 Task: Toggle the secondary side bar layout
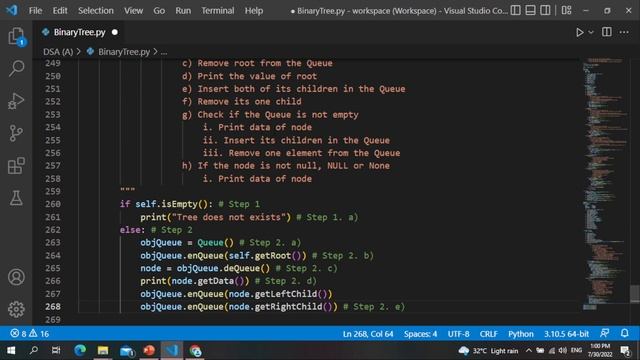545,10
